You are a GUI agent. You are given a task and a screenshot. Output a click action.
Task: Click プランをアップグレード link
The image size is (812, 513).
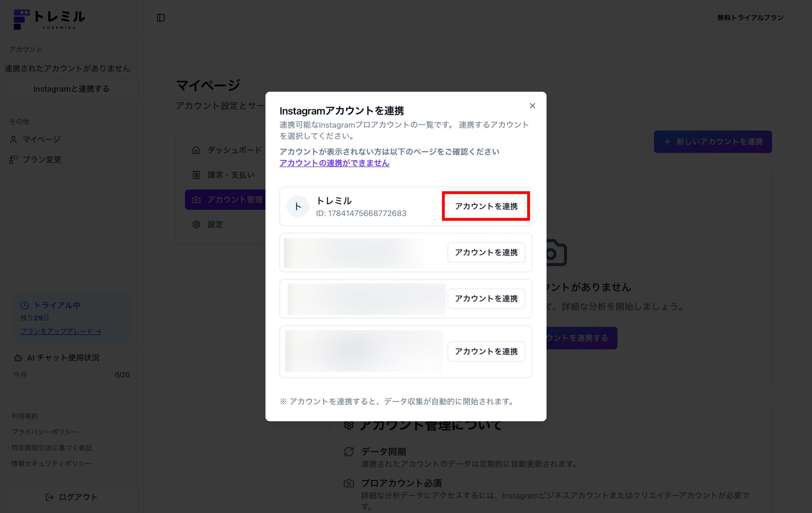coord(61,331)
